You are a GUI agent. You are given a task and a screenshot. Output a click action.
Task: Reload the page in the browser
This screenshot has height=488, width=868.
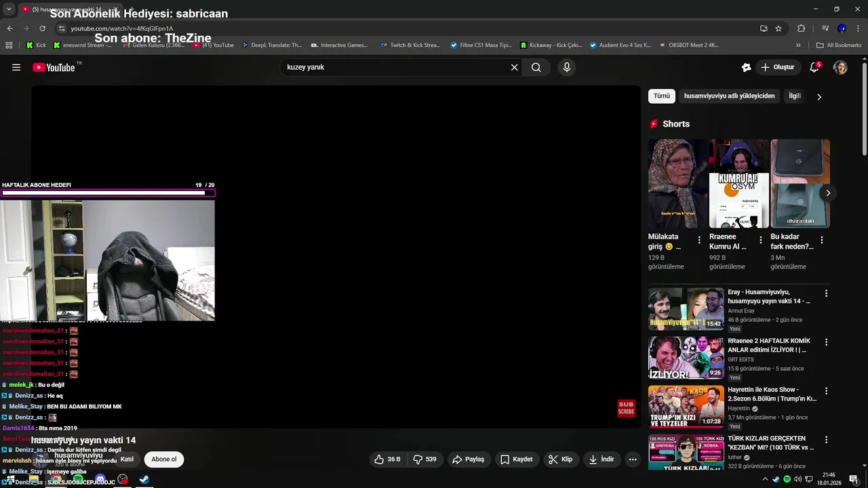(x=42, y=28)
